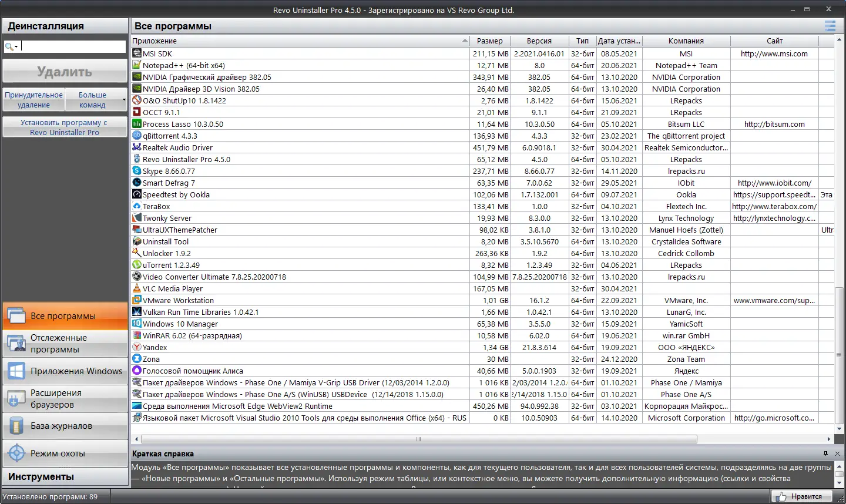Sort by the Дата установки column header

click(x=619, y=41)
